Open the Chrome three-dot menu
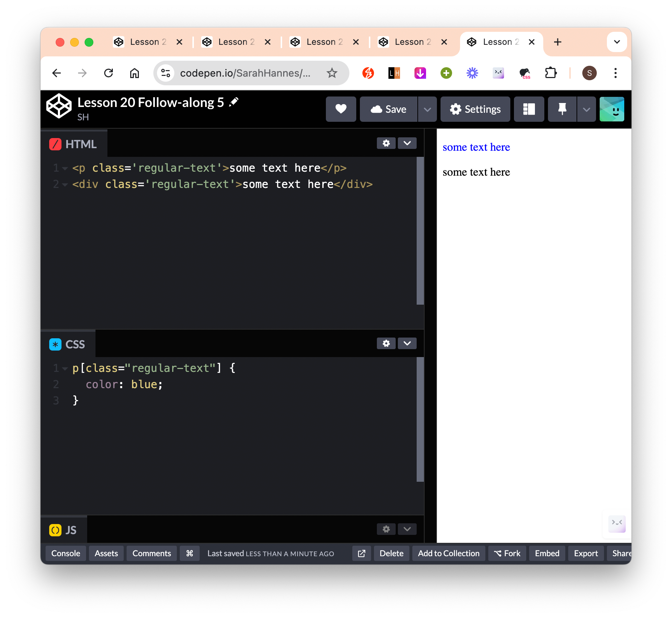 point(615,73)
